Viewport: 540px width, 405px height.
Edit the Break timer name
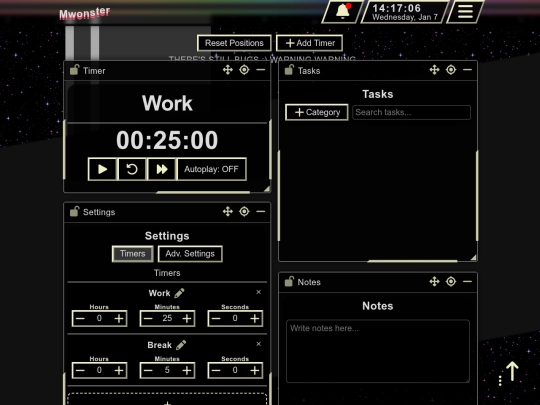pos(181,345)
